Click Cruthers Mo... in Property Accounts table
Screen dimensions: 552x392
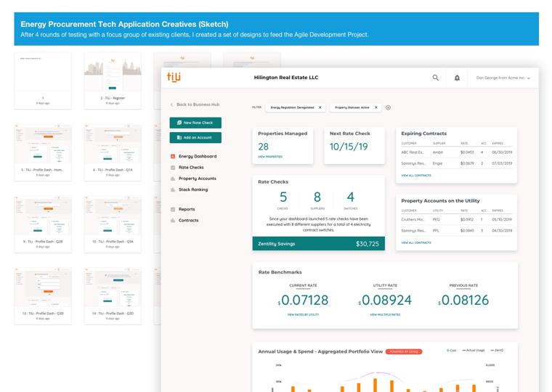[413, 219]
